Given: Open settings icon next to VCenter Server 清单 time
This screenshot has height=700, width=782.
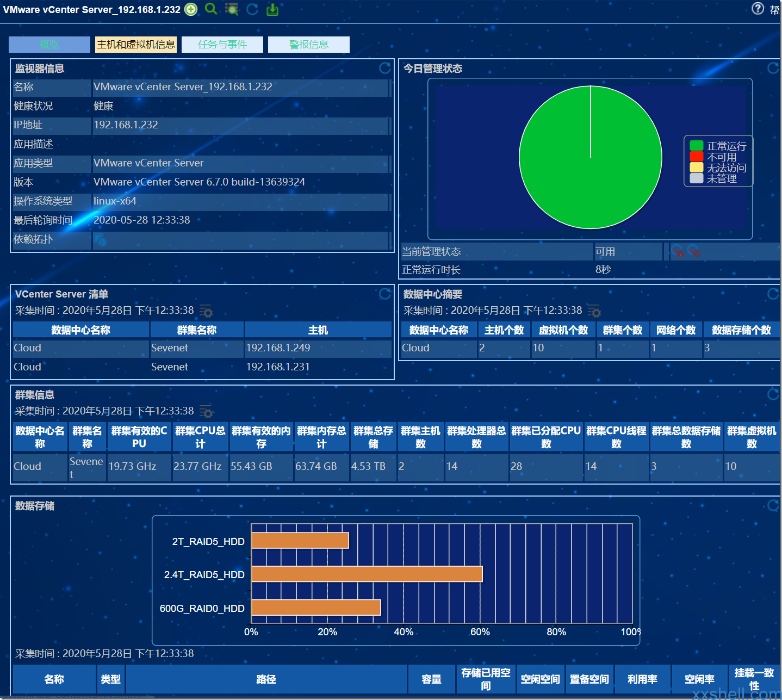Looking at the screenshot, I should [x=206, y=311].
